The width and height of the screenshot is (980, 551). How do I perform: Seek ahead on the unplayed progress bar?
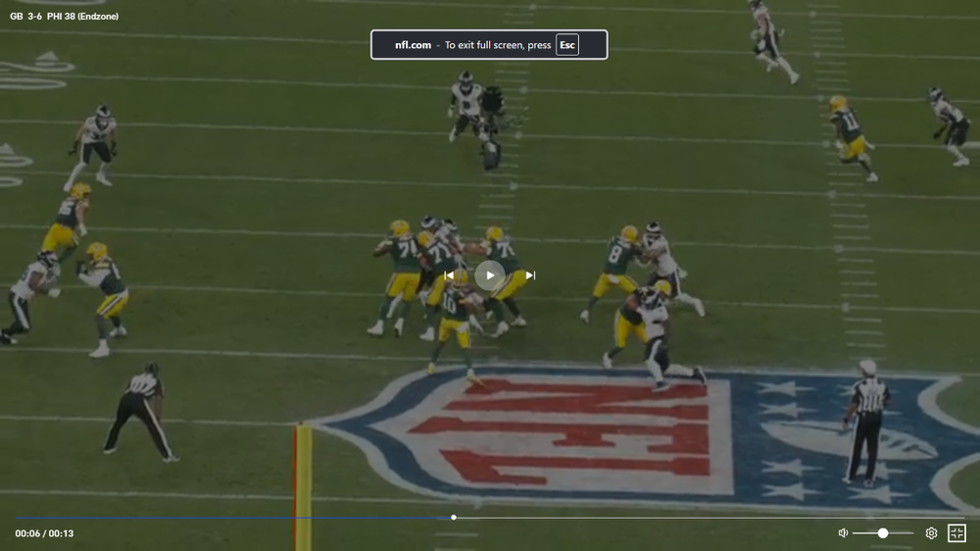(706, 518)
